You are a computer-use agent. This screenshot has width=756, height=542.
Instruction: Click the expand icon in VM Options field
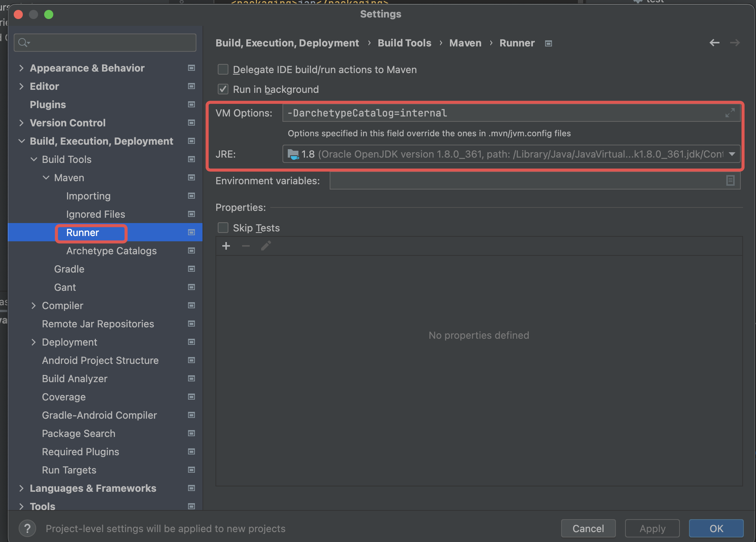729,113
